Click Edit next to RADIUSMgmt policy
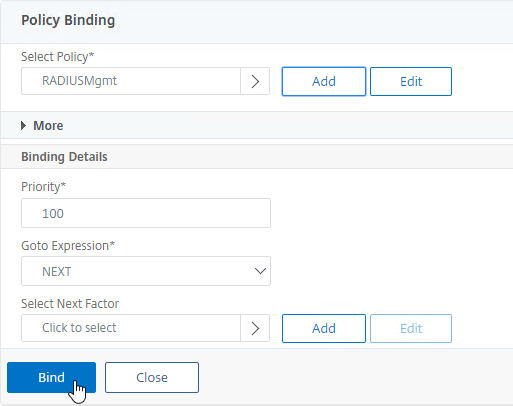Image resolution: width=513 pixels, height=406 pixels. (x=411, y=81)
